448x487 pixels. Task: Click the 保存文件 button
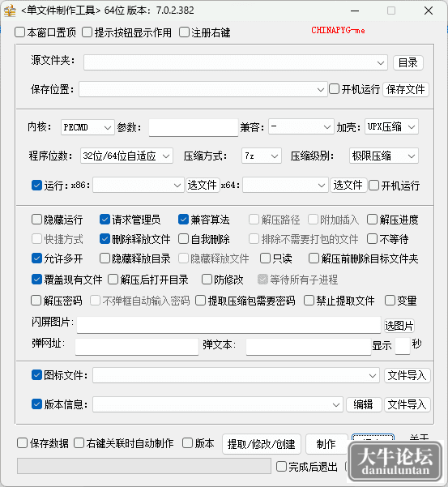point(406,89)
